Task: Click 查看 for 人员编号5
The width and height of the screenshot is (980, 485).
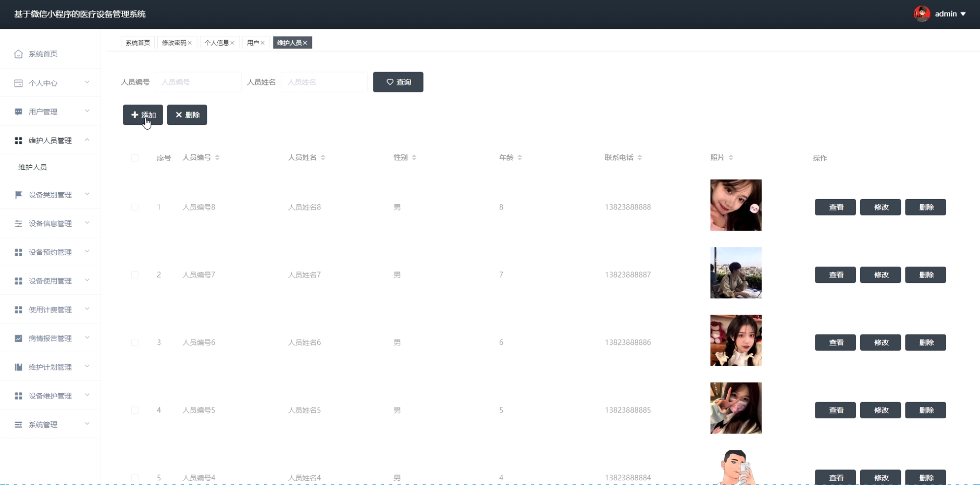Action: pyautogui.click(x=835, y=410)
